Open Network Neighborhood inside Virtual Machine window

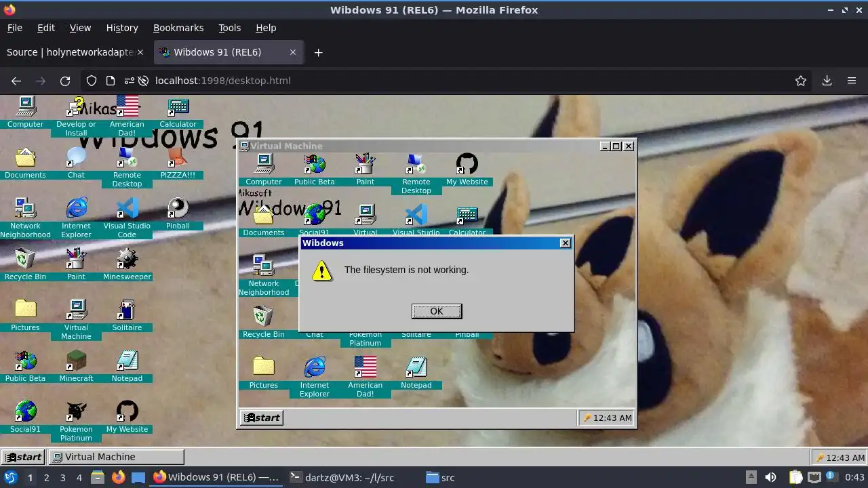point(263,275)
